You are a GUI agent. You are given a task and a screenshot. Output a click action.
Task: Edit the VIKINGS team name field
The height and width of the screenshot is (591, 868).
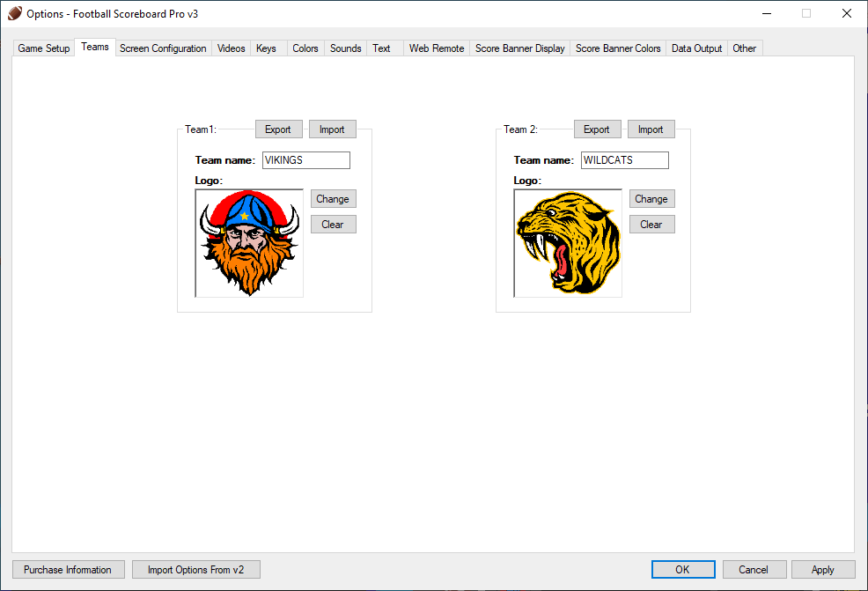305,160
